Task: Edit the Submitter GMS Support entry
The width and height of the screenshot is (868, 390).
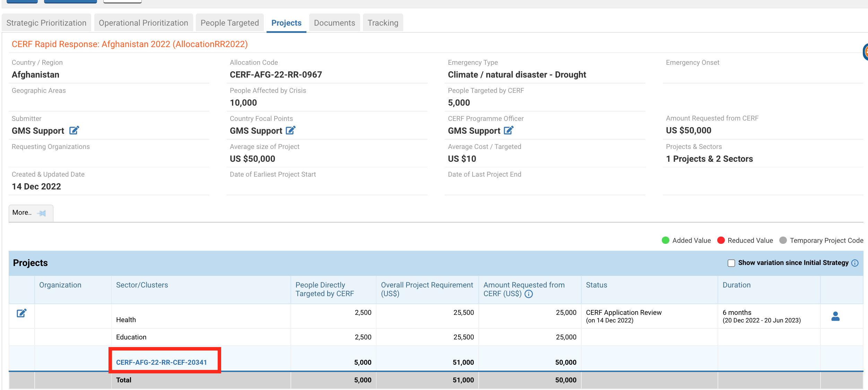Action: [74, 131]
